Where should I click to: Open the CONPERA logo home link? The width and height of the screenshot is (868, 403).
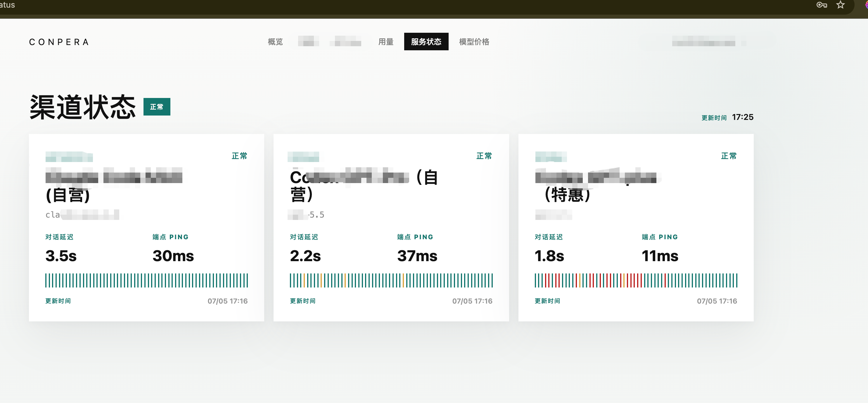coord(59,42)
